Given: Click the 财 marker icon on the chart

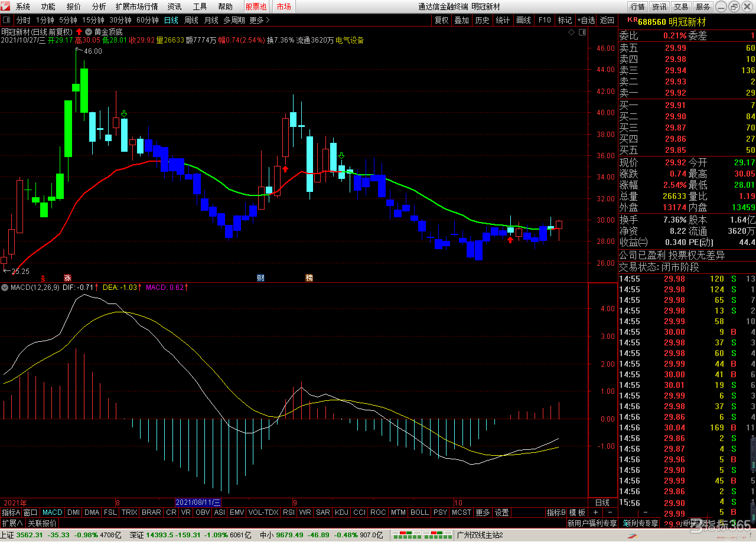Looking at the screenshot, I should click(x=260, y=277).
